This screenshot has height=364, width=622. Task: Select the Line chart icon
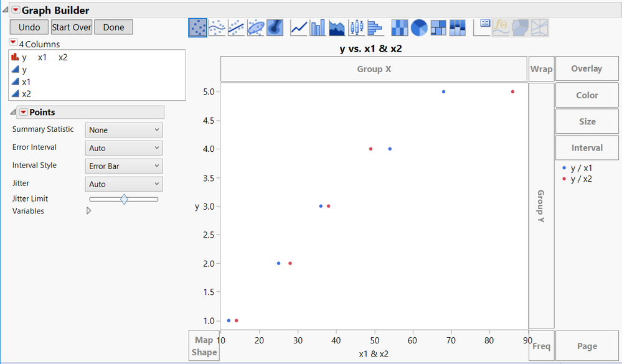click(x=299, y=28)
